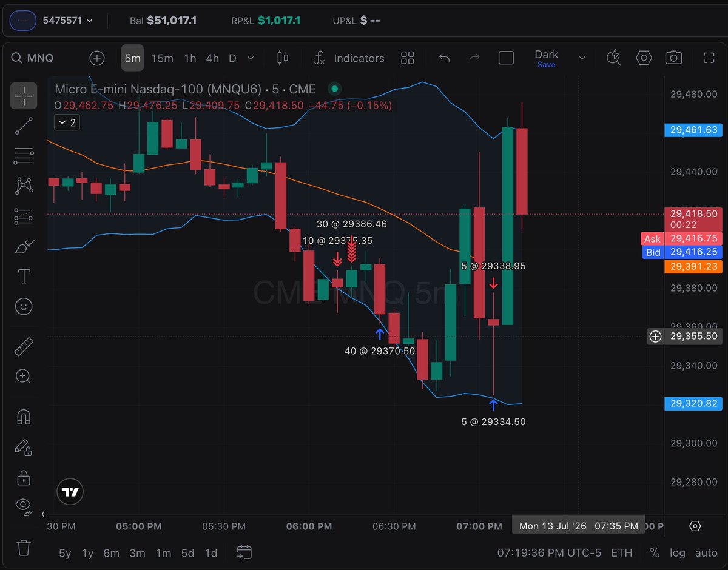
Task: Open the Indicators dialog
Action: [349, 58]
